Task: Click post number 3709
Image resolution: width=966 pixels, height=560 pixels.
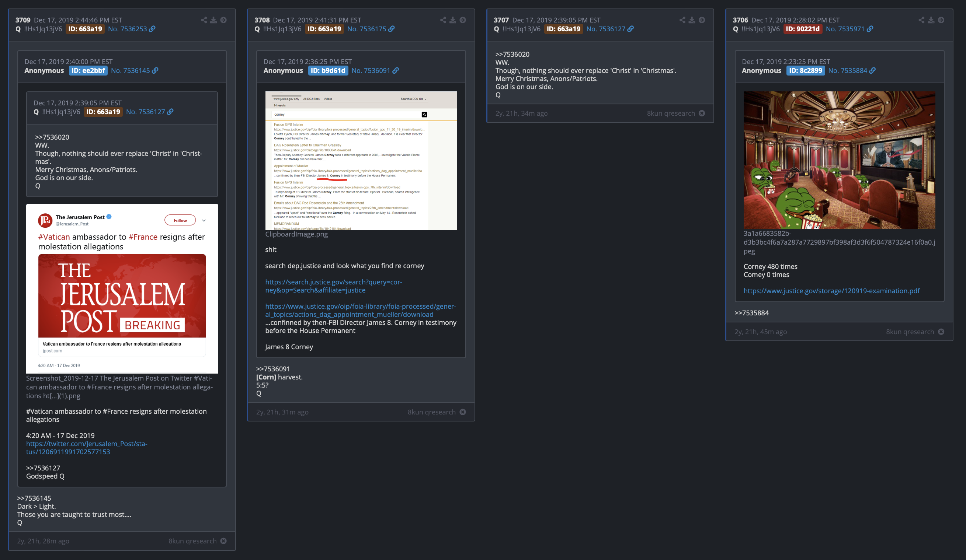Action: pos(22,20)
